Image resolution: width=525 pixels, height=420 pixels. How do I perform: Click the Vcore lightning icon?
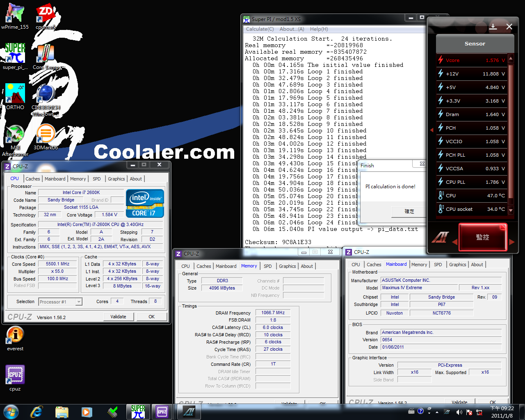click(441, 60)
